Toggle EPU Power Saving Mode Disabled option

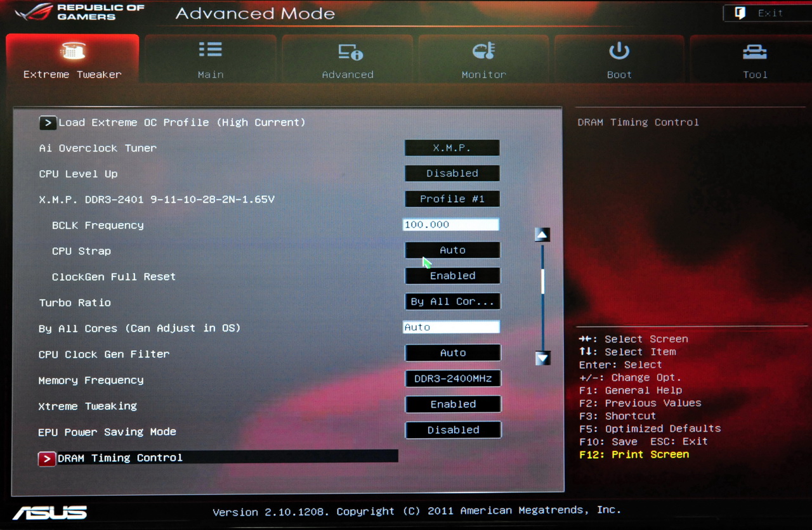pos(453,430)
